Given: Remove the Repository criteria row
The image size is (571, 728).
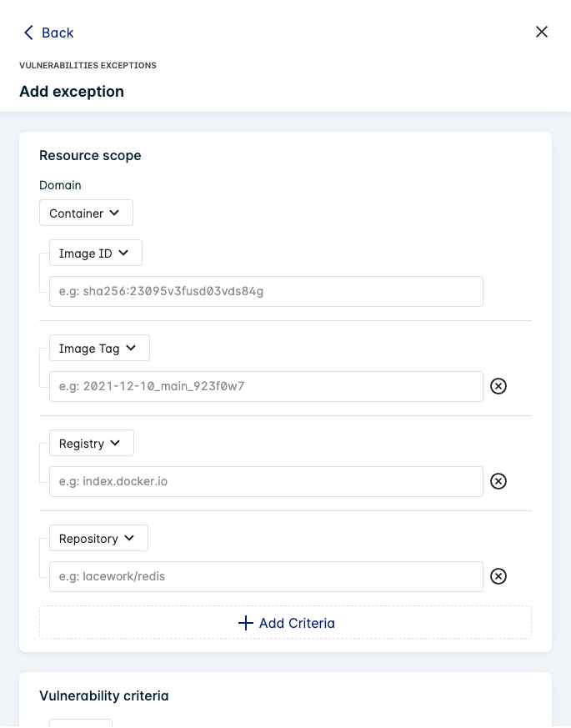Looking at the screenshot, I should coord(498,576).
